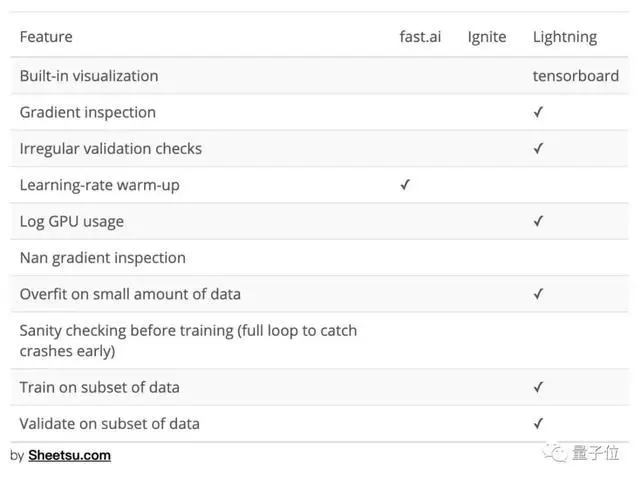Click the Log GPU usage row label

click(x=72, y=221)
